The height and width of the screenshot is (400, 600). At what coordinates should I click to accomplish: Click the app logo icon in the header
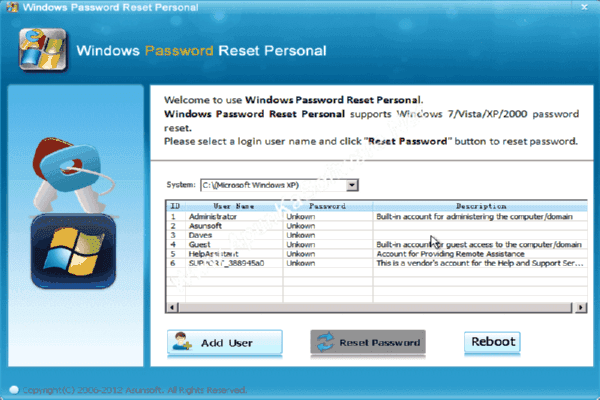click(x=43, y=50)
